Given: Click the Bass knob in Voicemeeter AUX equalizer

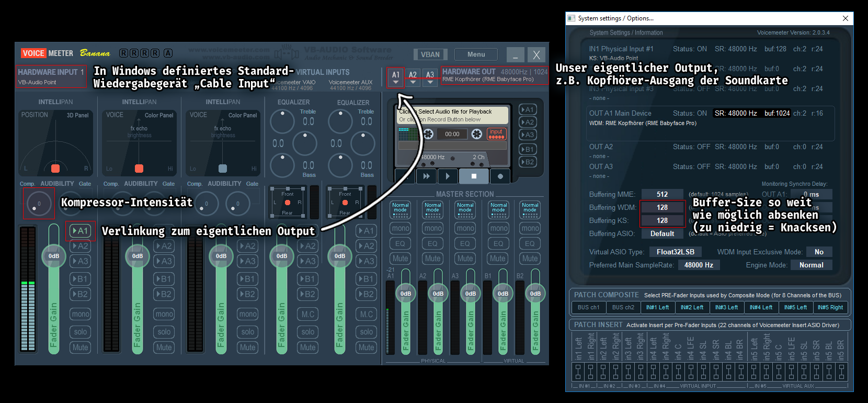Looking at the screenshot, I should (340, 165).
